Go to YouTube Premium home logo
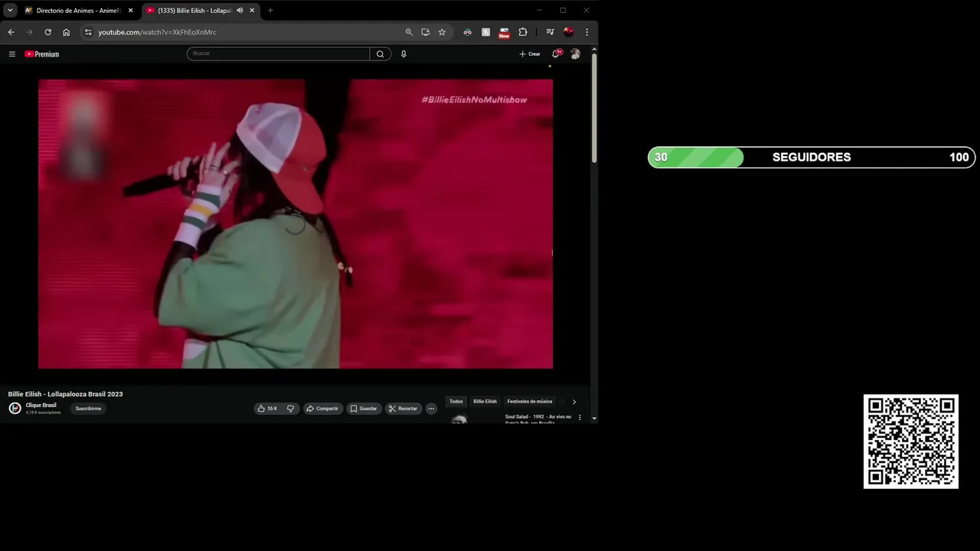Viewport: 980px width, 551px height. pos(41,54)
